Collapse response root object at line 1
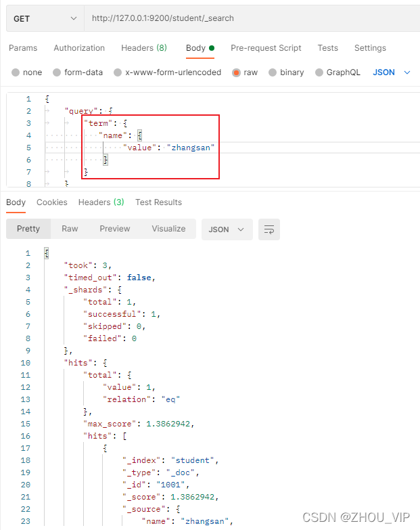This screenshot has width=420, height=530. (x=47, y=253)
